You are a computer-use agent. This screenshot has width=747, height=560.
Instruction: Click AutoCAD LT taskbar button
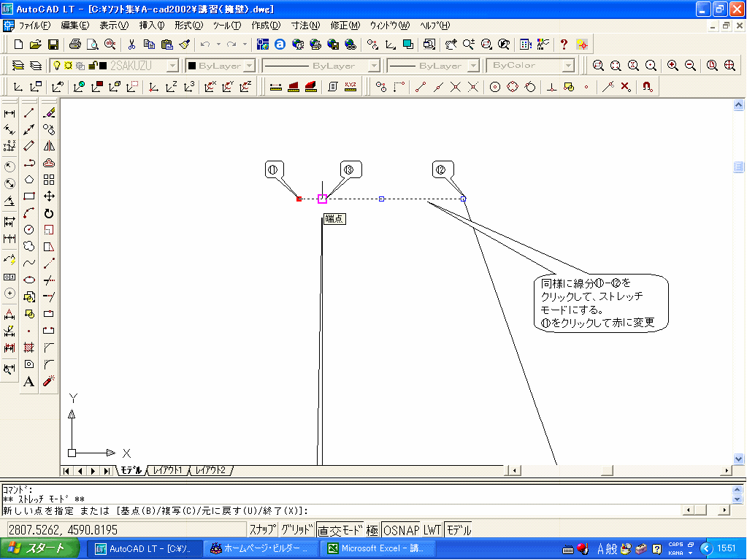click(145, 548)
